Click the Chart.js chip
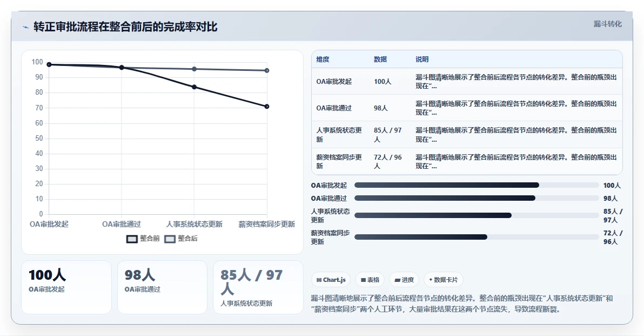The image size is (644, 336). [x=331, y=280]
